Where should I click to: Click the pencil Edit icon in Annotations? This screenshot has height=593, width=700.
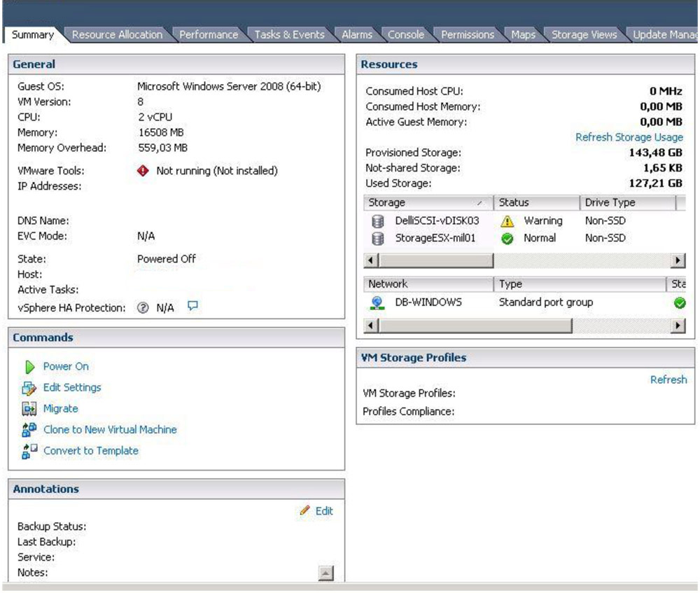point(305,510)
